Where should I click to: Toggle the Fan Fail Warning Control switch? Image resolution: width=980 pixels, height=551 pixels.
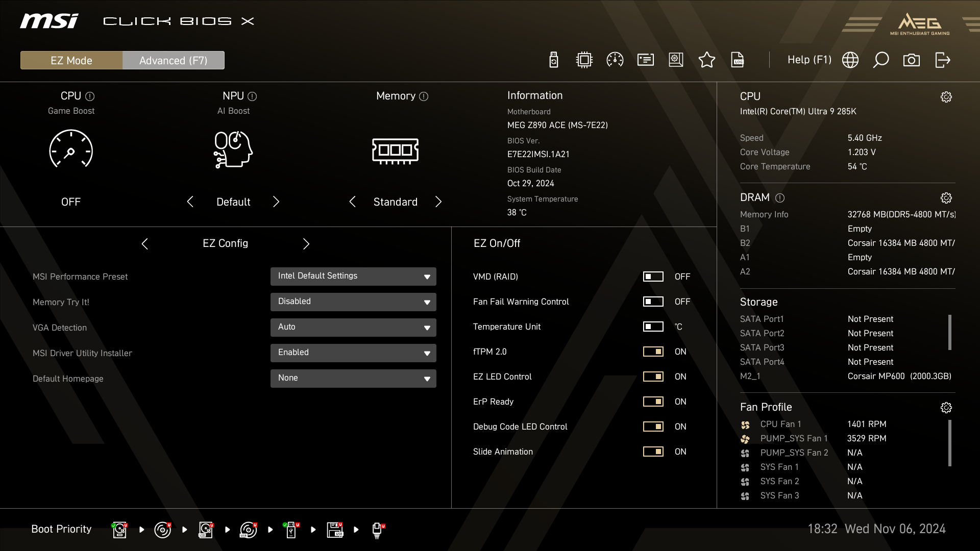[653, 302]
